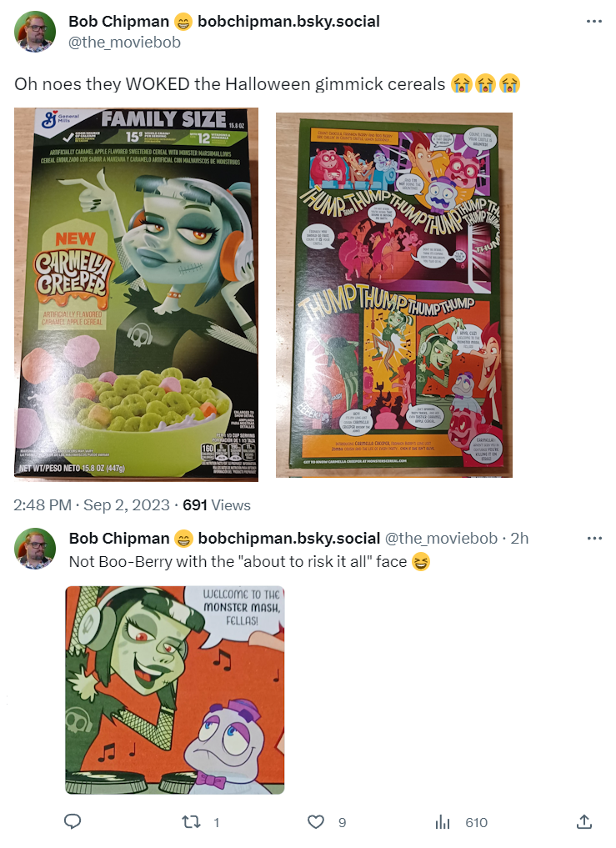Open the 2:48 PM Sep 2, 2023 timestamp

point(92,504)
